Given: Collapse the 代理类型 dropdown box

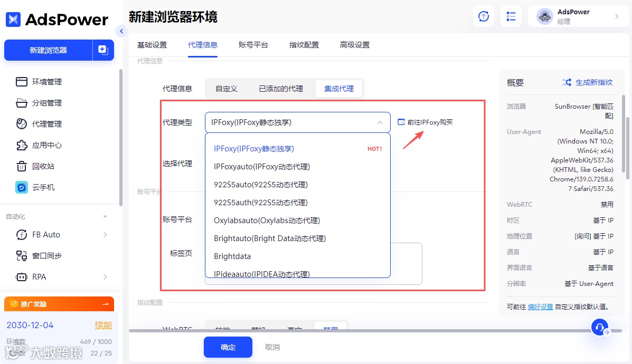Looking at the screenshot, I should (297, 122).
